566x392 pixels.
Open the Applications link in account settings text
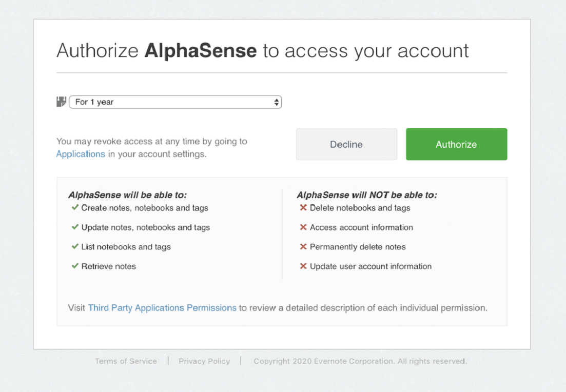[x=81, y=154]
